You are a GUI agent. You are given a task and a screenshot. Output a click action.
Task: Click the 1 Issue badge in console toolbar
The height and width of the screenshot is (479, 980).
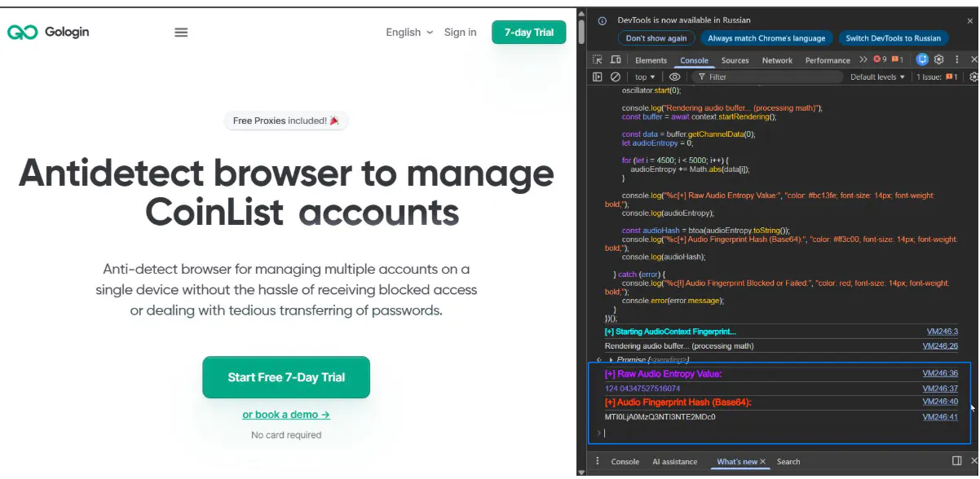click(x=938, y=77)
